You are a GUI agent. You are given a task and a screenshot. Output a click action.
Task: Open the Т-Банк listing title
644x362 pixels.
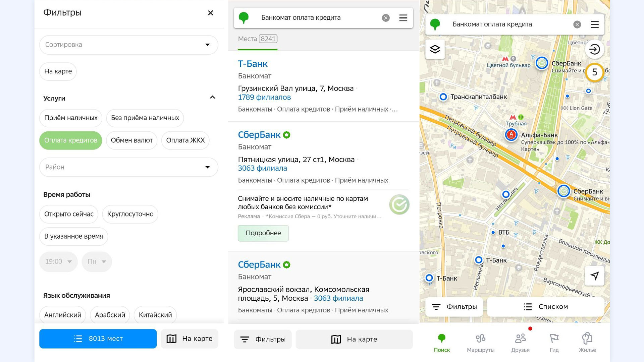coord(253,64)
